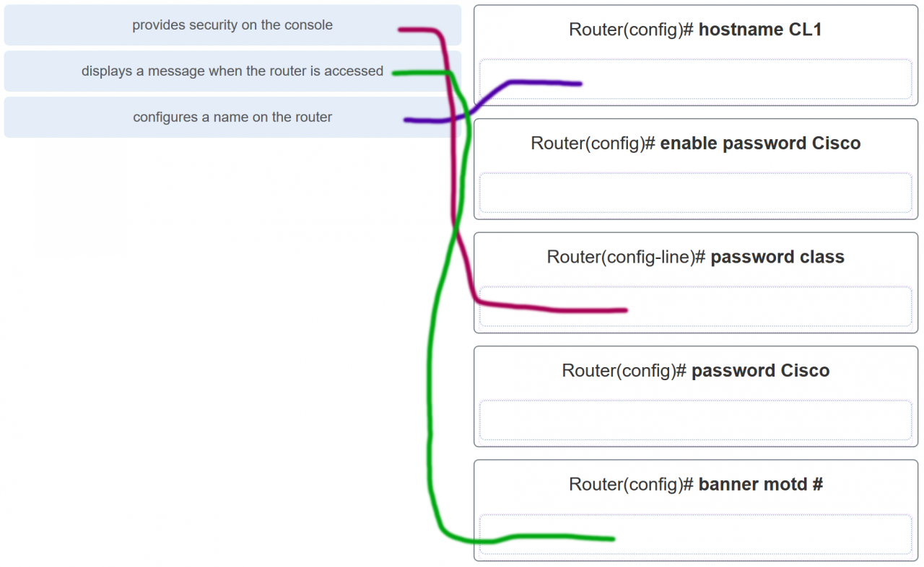Select the bold 'enable password Cisco' command text
This screenshot has width=924, height=567.
point(760,143)
